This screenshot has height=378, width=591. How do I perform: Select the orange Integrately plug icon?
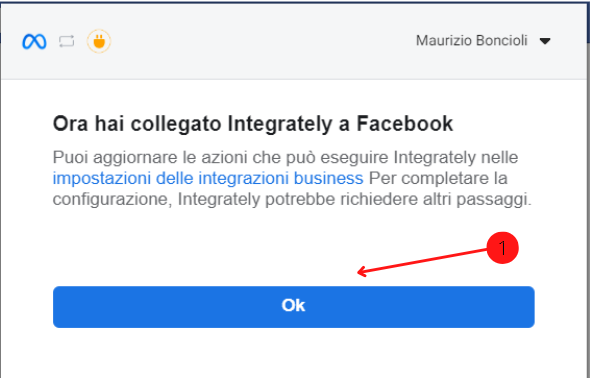(x=99, y=41)
